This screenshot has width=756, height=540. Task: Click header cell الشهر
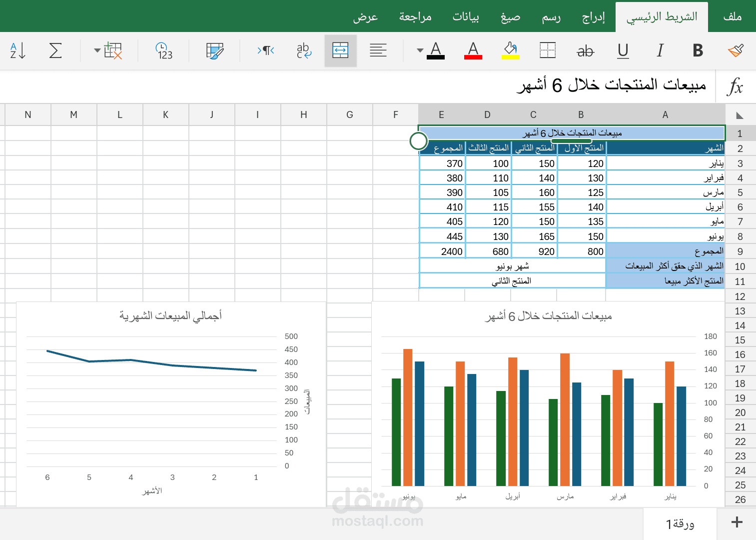pyautogui.click(x=665, y=148)
